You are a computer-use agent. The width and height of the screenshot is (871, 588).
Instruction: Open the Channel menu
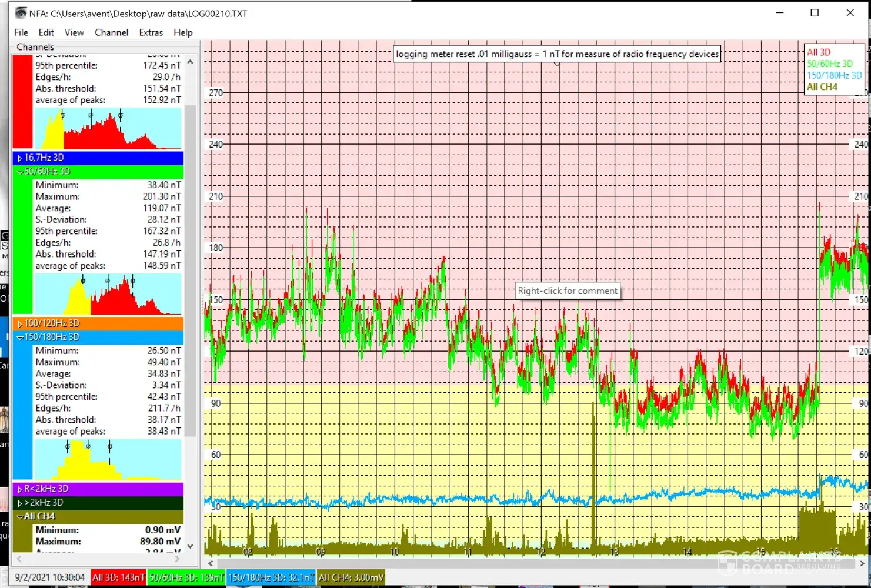pos(111,32)
